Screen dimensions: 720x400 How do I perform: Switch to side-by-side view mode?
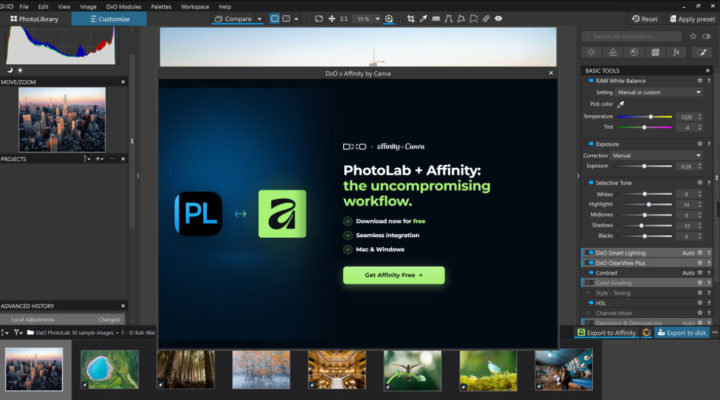287,19
